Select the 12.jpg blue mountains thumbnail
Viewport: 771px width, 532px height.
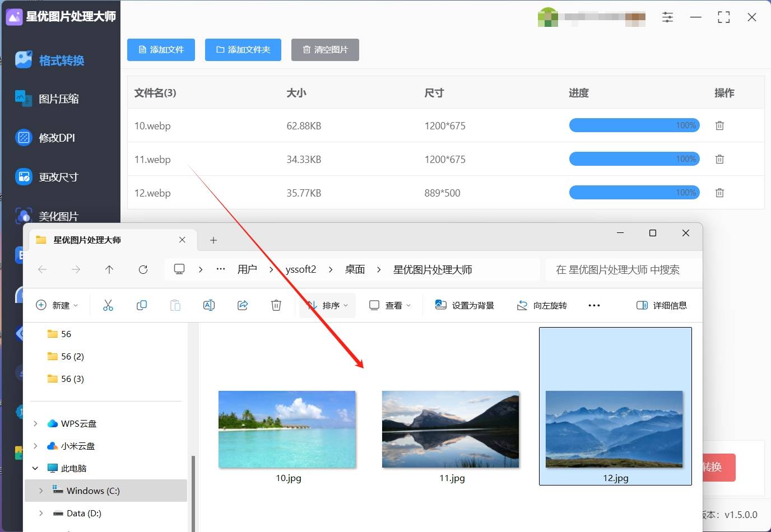[615, 430]
